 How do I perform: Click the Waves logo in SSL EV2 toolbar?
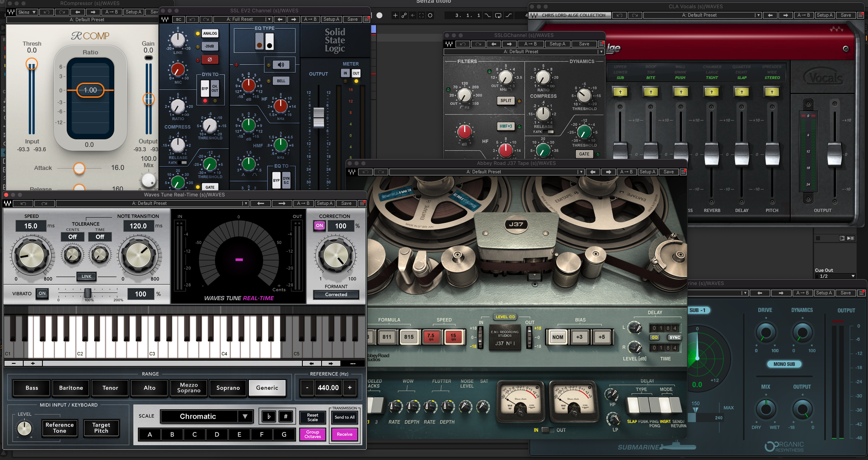165,19
